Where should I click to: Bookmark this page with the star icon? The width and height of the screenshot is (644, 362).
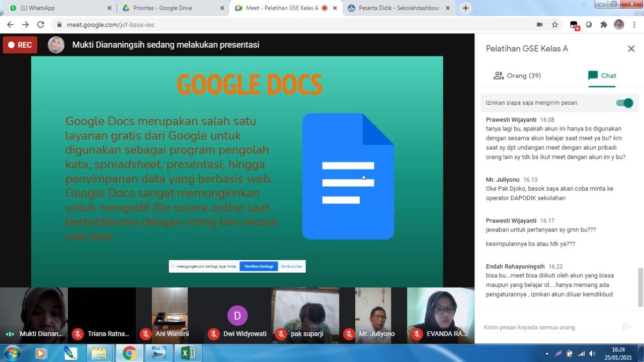pyautogui.click(x=555, y=25)
